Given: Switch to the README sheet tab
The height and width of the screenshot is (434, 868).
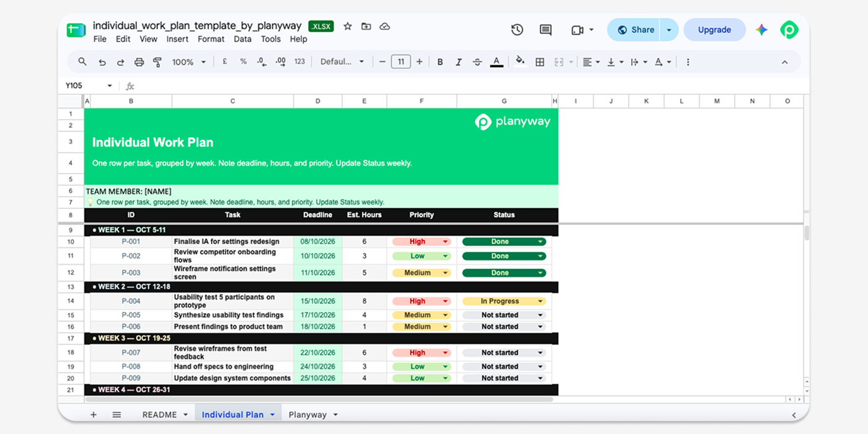Looking at the screenshot, I should (x=165, y=415).
